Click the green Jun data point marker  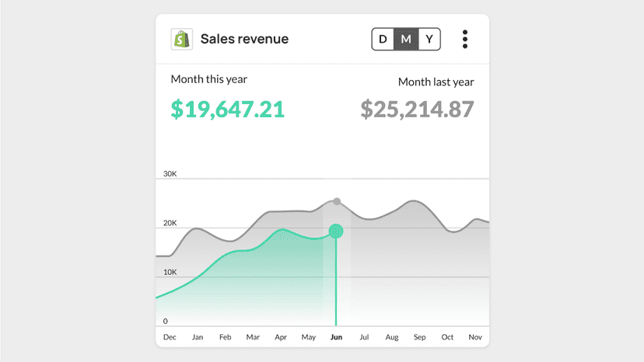(x=336, y=231)
